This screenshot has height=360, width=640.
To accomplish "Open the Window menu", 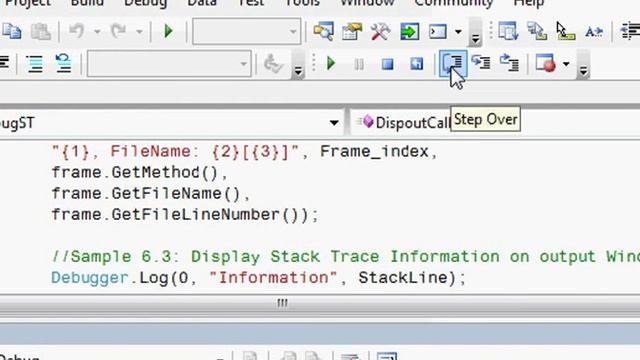I will click(367, 3).
